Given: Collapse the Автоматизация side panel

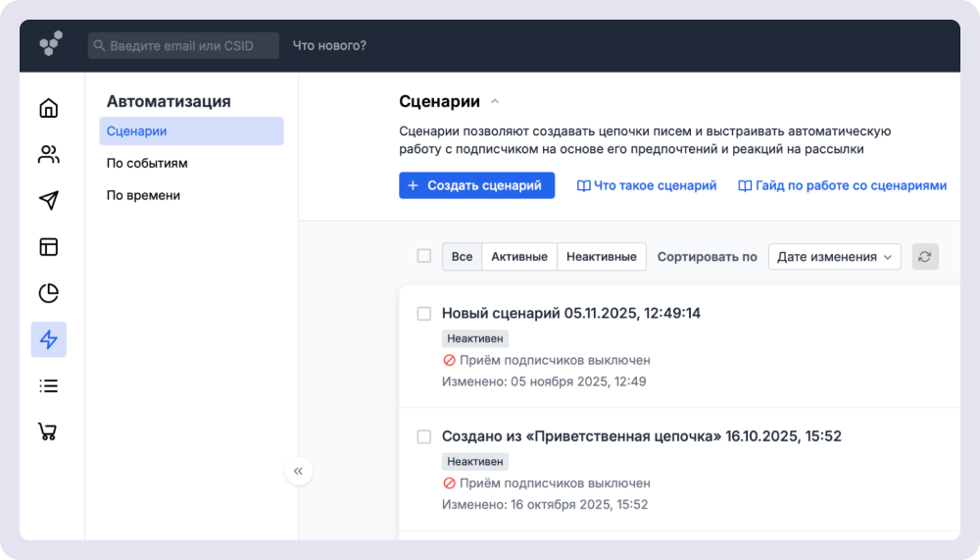Looking at the screenshot, I should pyautogui.click(x=298, y=471).
